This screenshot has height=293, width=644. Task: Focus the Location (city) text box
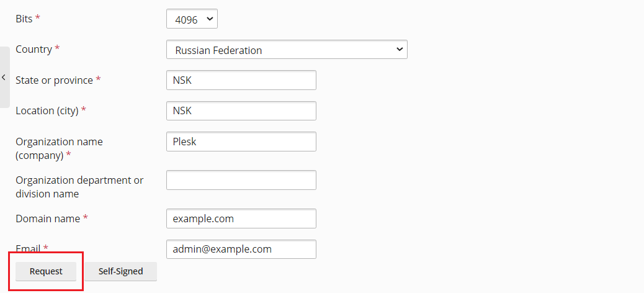click(x=241, y=110)
